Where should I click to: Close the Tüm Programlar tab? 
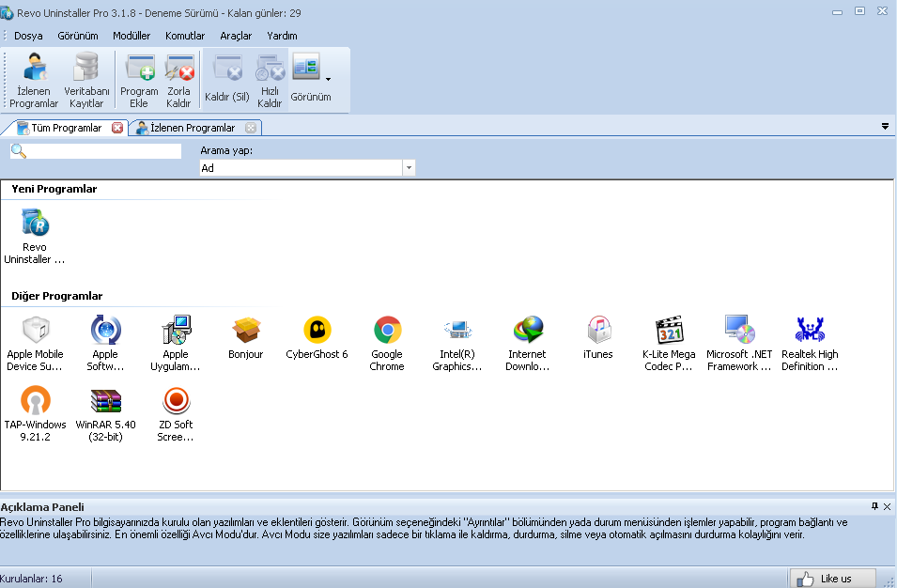coord(116,126)
